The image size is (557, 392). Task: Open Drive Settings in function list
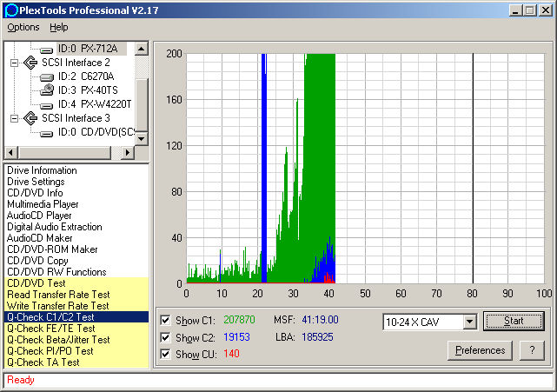tap(76, 182)
